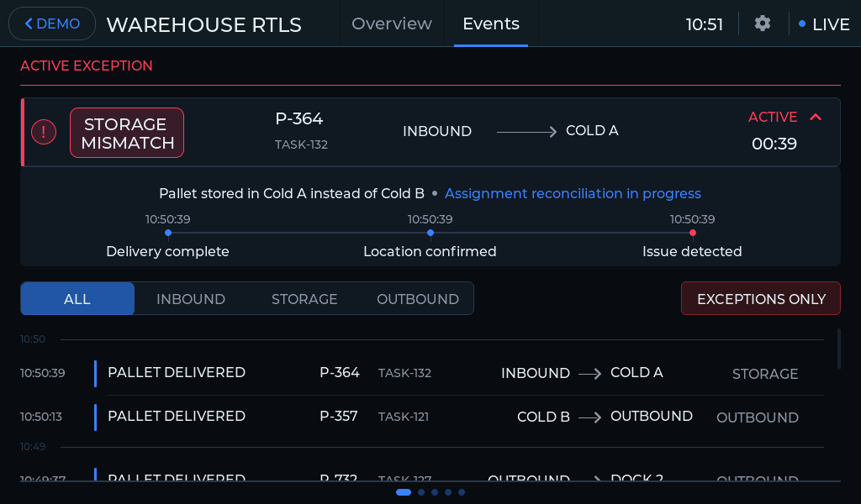
Task: Click the Location confirmed timeline marker
Action: tap(430, 233)
